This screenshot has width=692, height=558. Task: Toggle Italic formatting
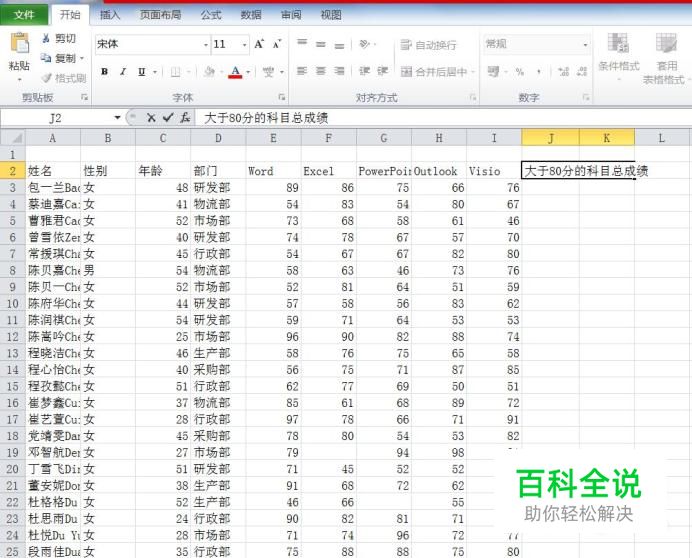[123, 72]
